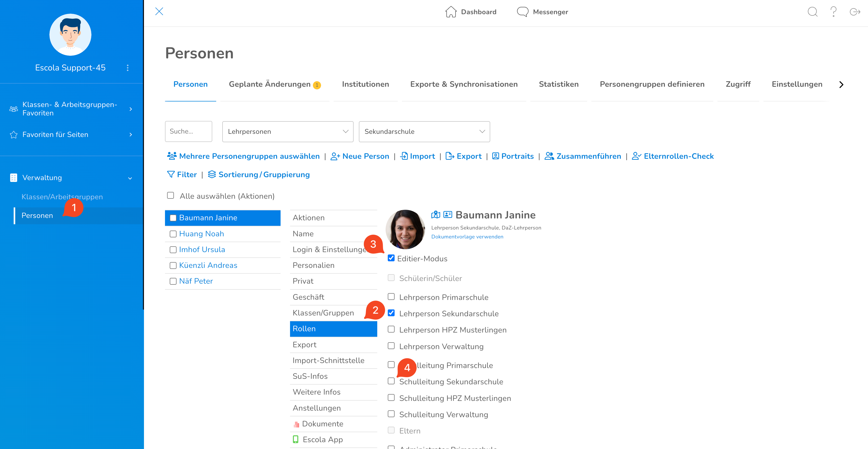
Task: Tick the Alle auswählen checkbox
Action: coord(170,196)
